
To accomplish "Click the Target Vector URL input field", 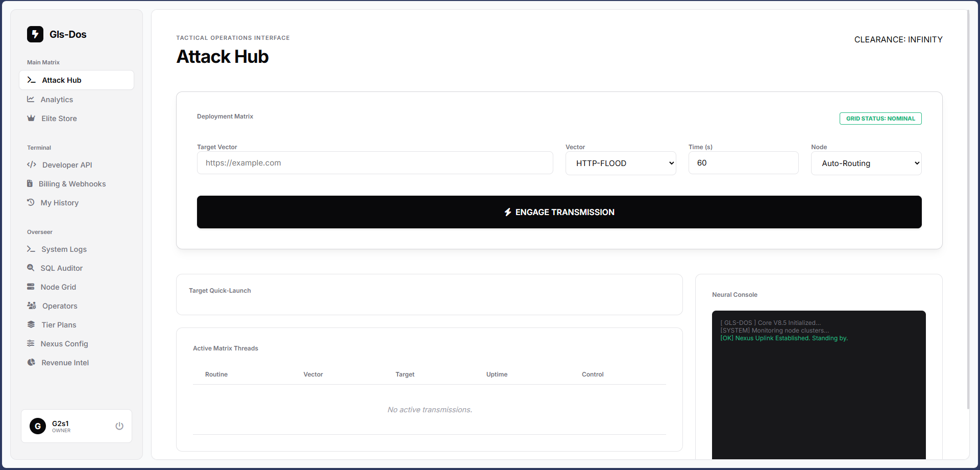I will 375,163.
